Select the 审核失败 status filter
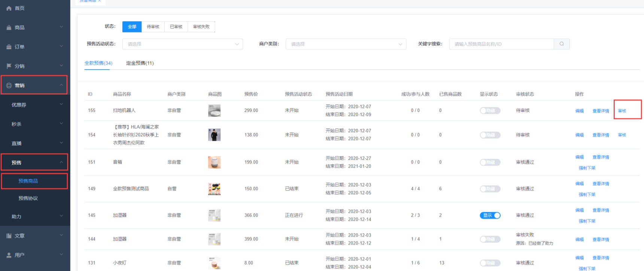Viewport: 644px width, 271px height. click(201, 27)
